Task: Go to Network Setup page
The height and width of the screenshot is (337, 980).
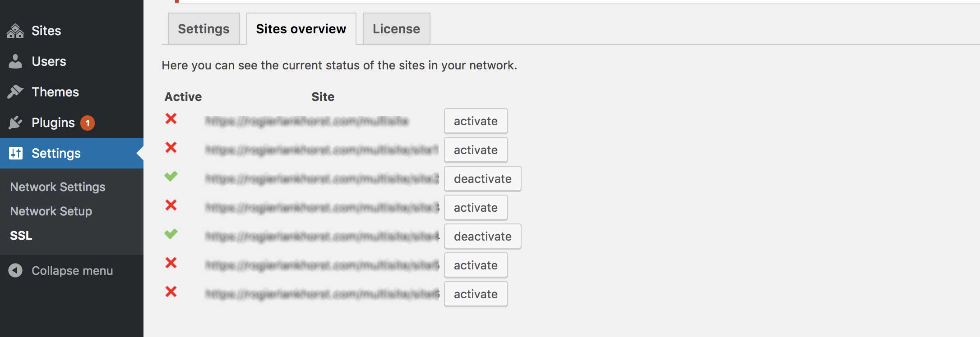Action: (x=51, y=211)
